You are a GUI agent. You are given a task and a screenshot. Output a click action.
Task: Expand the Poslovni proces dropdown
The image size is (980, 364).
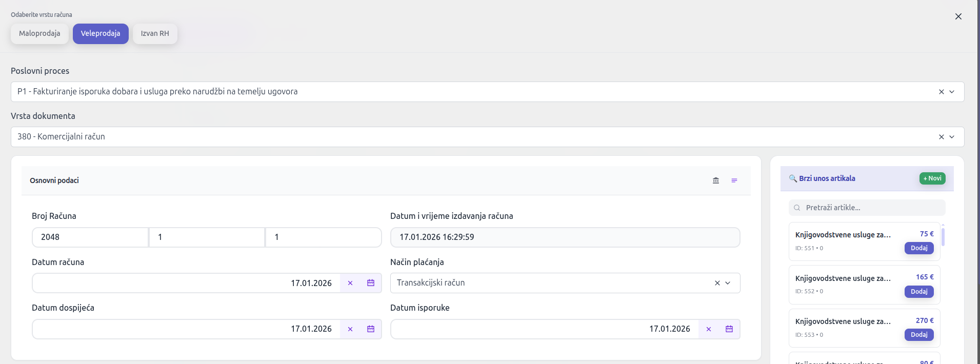click(x=952, y=92)
